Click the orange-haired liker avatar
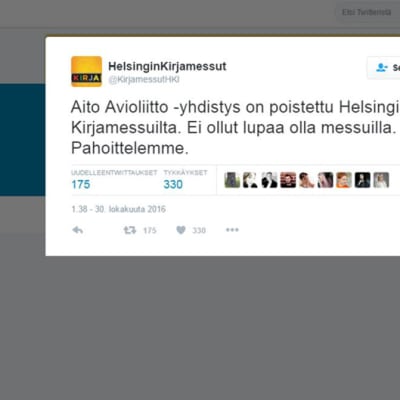Image resolution: width=400 pixels, height=400 pixels. [x=344, y=180]
